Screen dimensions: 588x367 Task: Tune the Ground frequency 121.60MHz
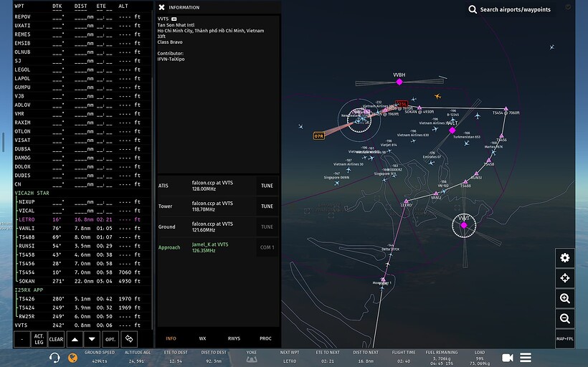click(267, 227)
